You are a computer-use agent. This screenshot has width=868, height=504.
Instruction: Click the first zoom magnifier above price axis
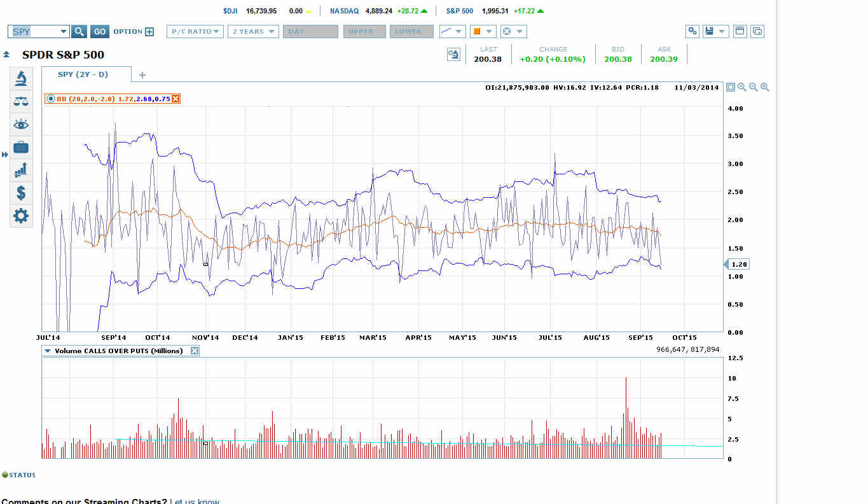[x=742, y=87]
